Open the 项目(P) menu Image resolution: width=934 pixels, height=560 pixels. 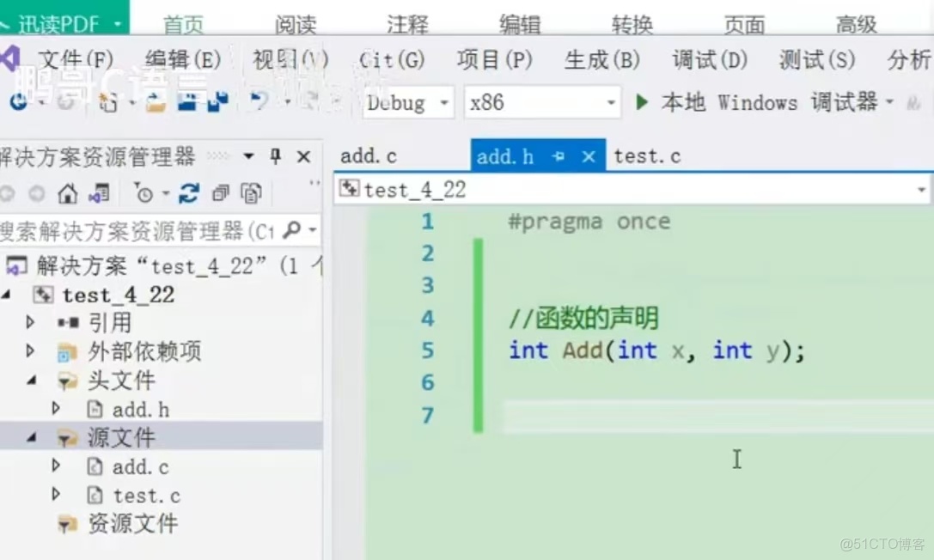494,59
